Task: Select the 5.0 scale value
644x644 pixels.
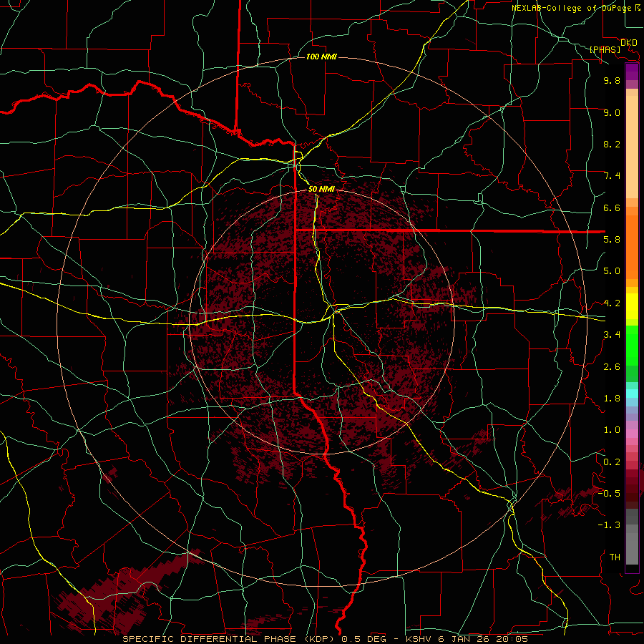Action: point(612,271)
